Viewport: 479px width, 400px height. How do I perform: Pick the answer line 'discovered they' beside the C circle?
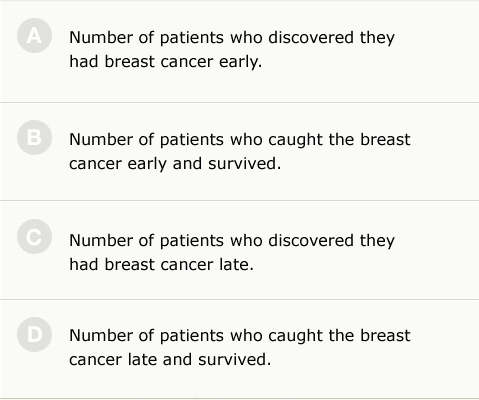331,240
